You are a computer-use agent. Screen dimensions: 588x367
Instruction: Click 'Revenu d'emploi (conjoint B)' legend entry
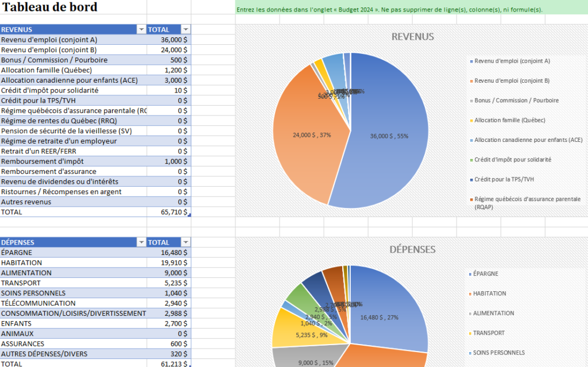[x=510, y=80]
